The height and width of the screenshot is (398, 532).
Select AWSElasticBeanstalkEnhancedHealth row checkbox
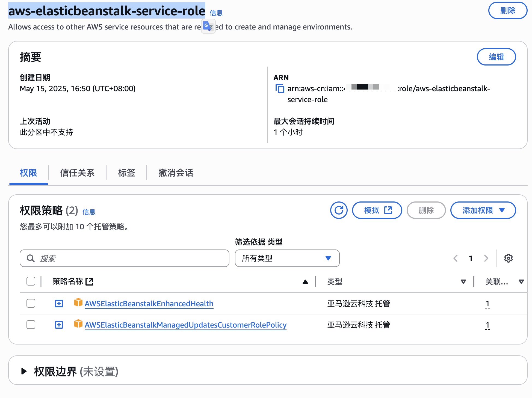[x=31, y=303]
